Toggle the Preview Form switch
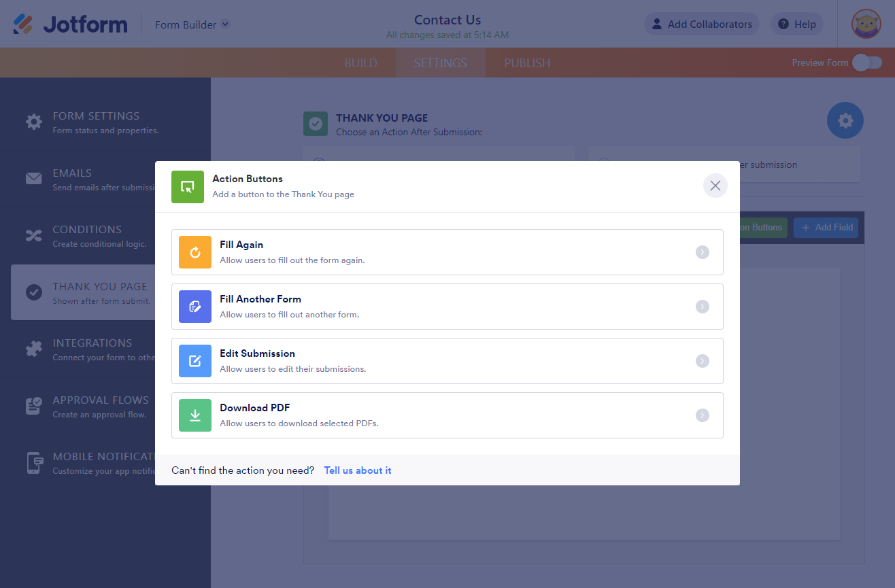895x588 pixels. [x=867, y=63]
